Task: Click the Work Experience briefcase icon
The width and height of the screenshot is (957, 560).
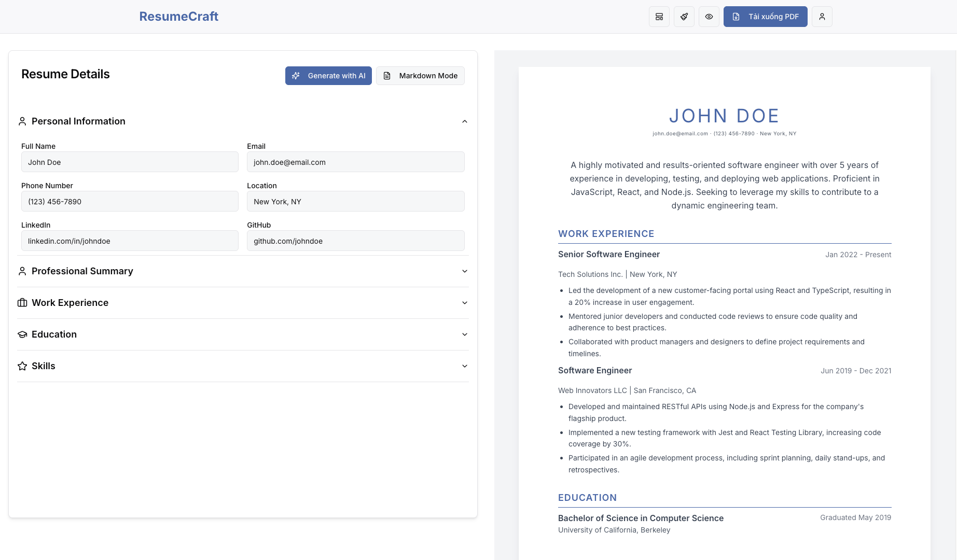Action: (x=22, y=303)
